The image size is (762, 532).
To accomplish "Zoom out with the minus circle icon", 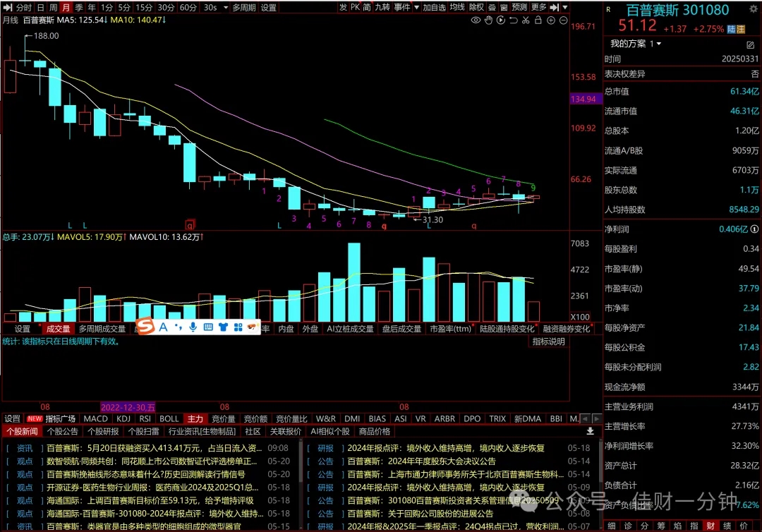I will click(x=563, y=20).
